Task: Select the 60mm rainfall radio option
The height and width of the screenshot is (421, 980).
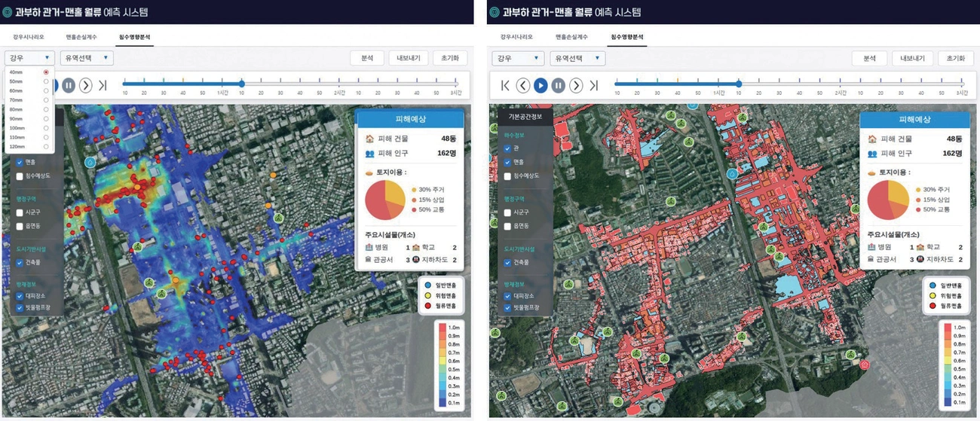Action: pos(46,90)
